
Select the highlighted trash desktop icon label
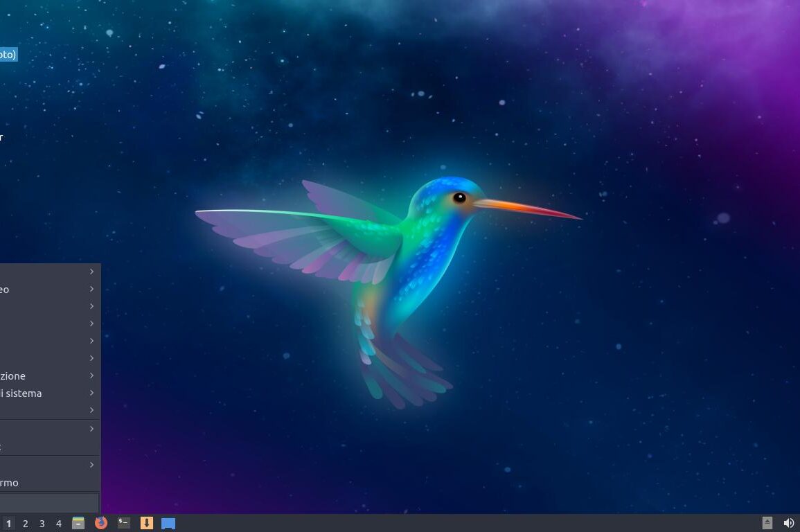(x=8, y=54)
